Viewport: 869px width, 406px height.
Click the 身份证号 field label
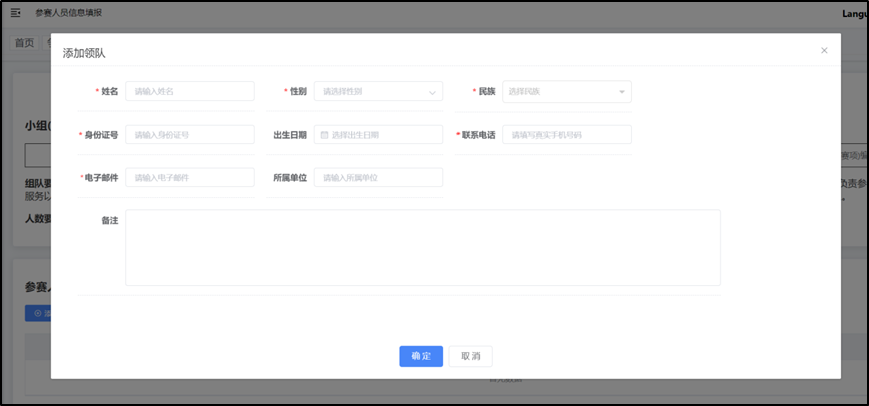click(x=101, y=135)
